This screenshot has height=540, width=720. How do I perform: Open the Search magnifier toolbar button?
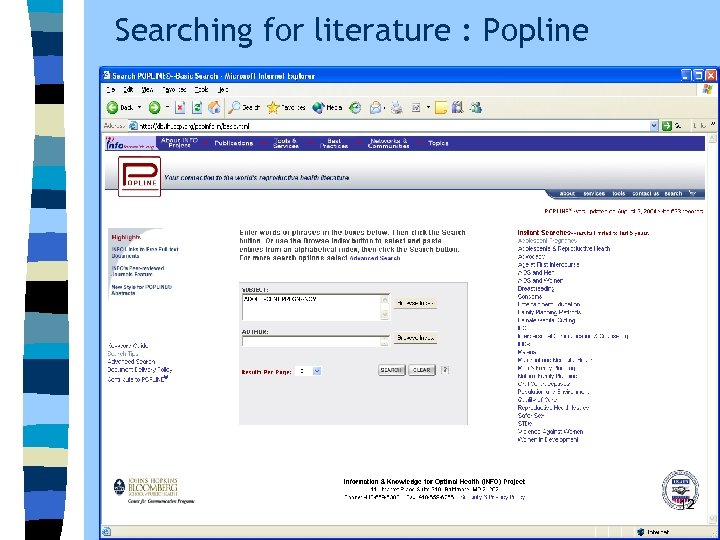pyautogui.click(x=245, y=107)
